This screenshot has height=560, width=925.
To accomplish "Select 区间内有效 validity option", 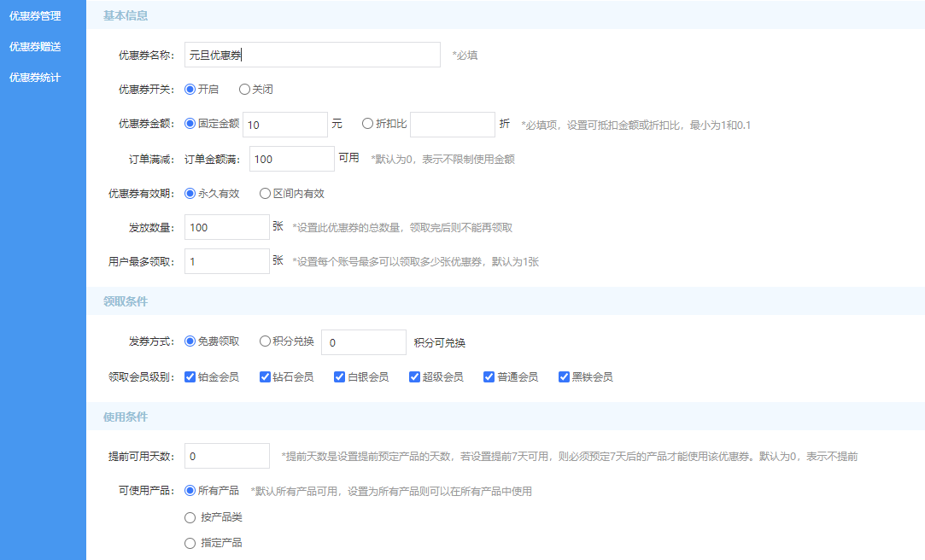I will [x=265, y=194].
